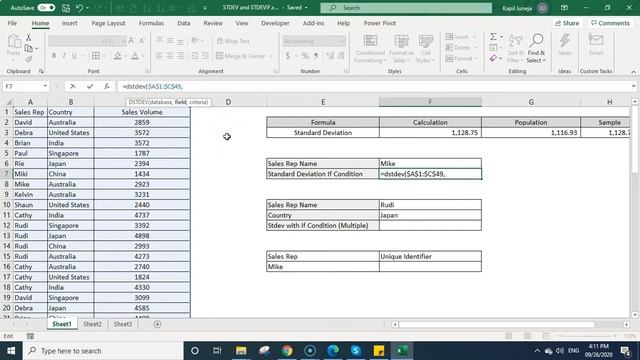Open File Explorer from taskbar

click(x=241, y=351)
